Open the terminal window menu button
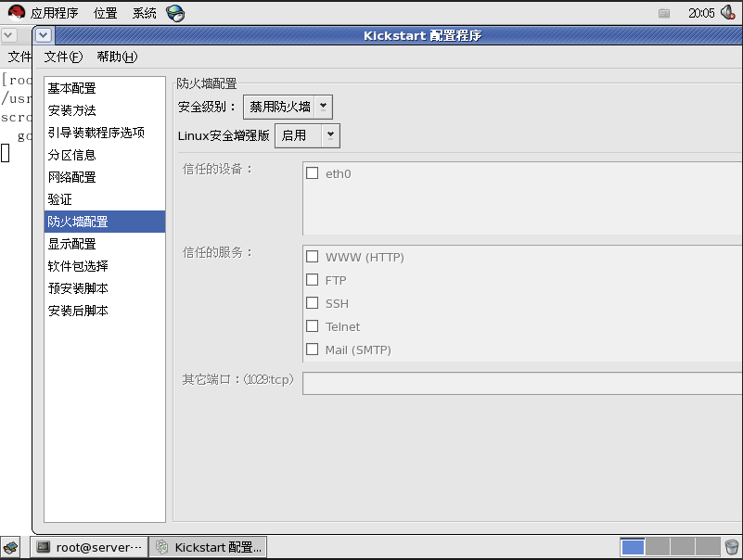Screen dimensions: 743x560 [x=8, y=35]
